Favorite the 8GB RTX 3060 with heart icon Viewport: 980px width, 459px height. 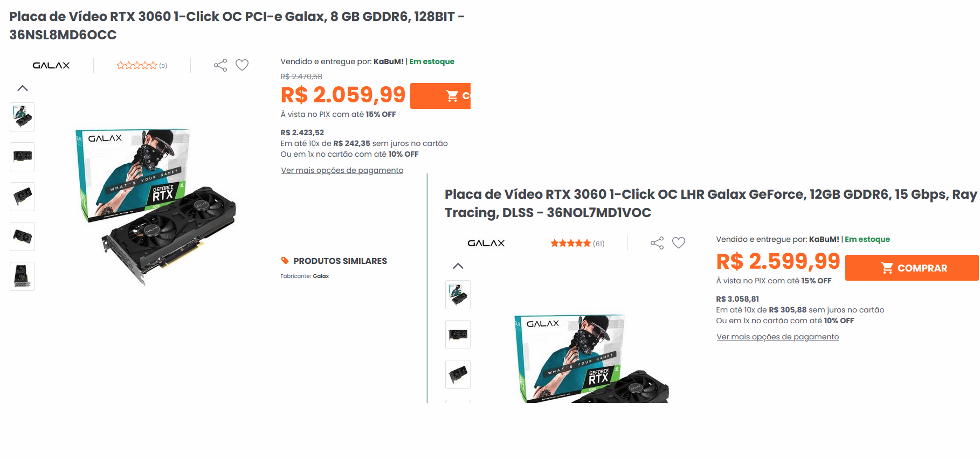(242, 65)
